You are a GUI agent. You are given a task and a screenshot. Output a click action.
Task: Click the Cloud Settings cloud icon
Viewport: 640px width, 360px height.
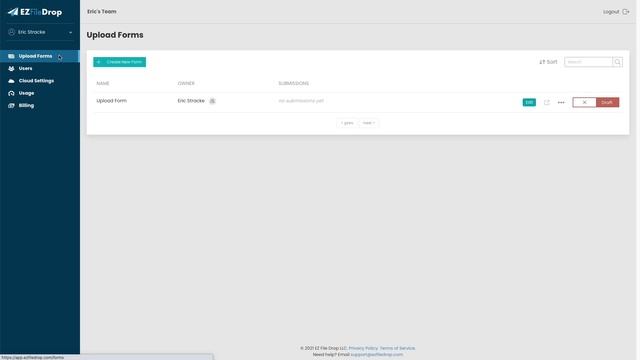coord(11,81)
